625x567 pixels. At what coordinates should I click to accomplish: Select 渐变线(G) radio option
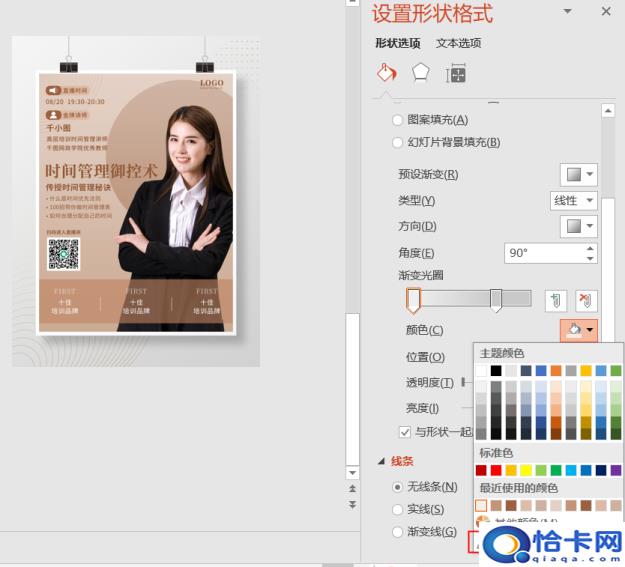425,532
